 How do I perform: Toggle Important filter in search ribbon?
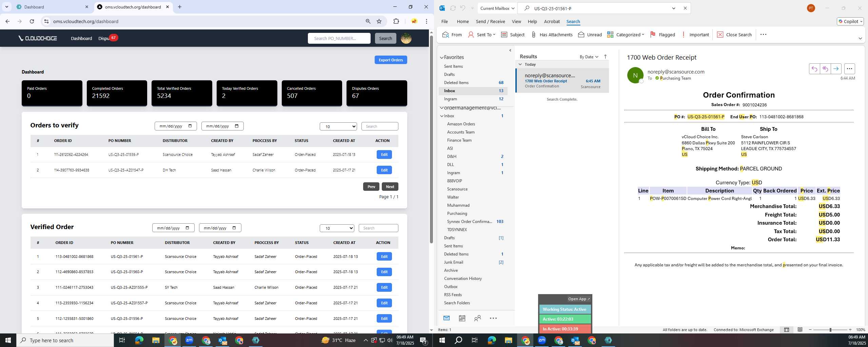click(x=695, y=35)
